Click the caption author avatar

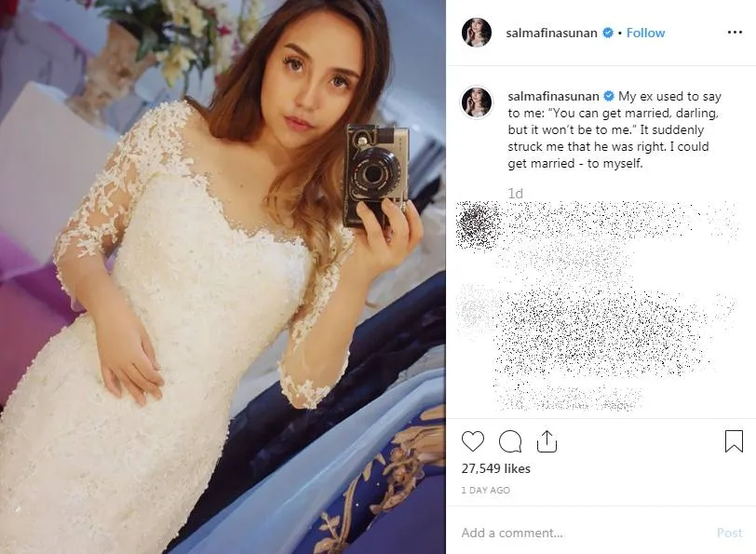(477, 102)
